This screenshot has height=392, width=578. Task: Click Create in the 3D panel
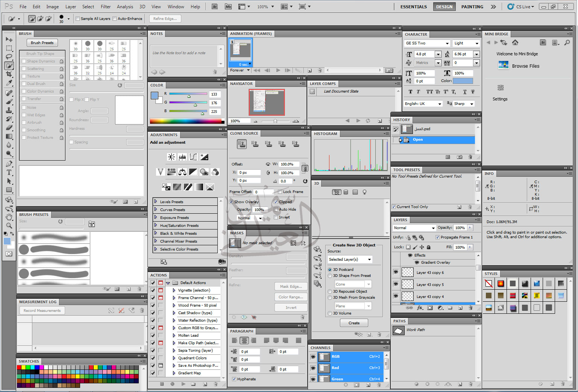(354, 323)
